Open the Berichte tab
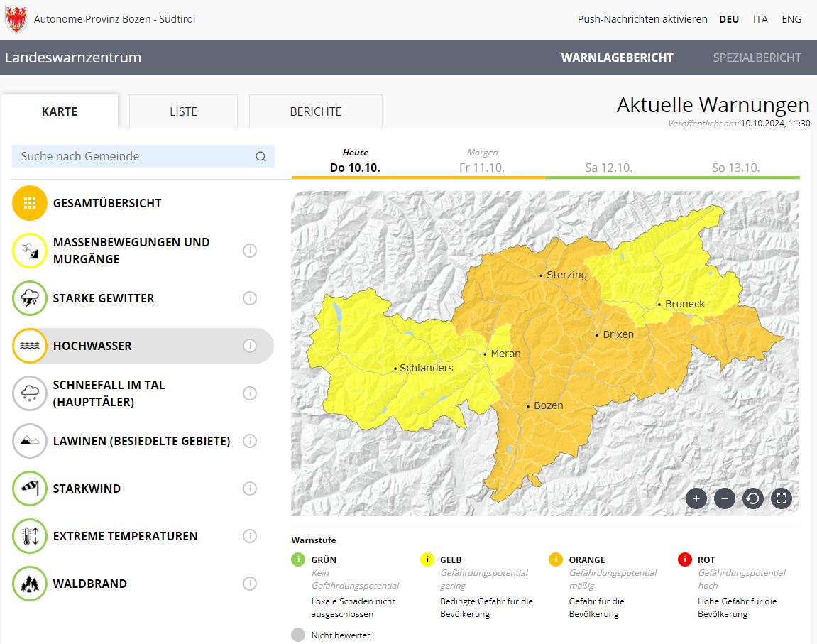Viewport: 817px width, 644px height. pos(315,111)
